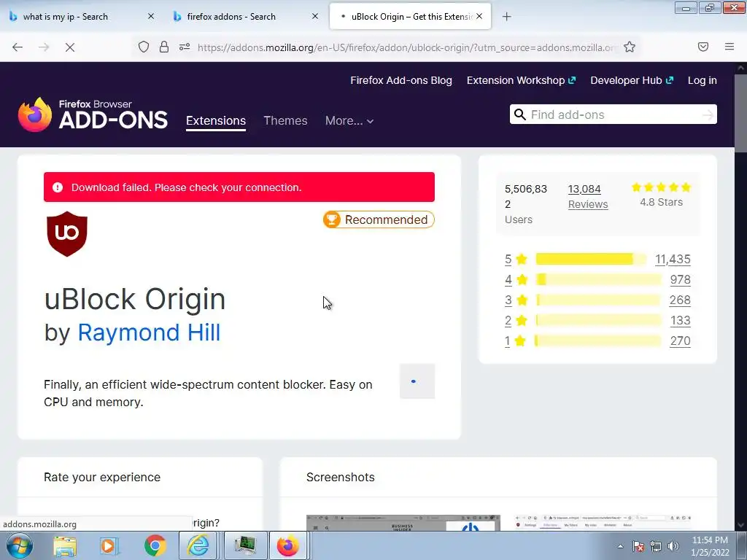Open the site permissions icon in address bar
Viewport: 747px width, 560px height.
pos(185,47)
